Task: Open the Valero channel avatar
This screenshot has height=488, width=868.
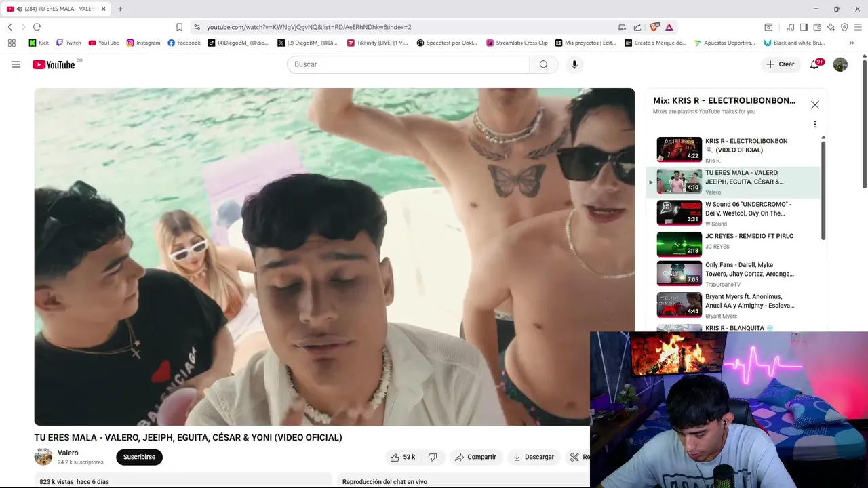Action: (43, 457)
